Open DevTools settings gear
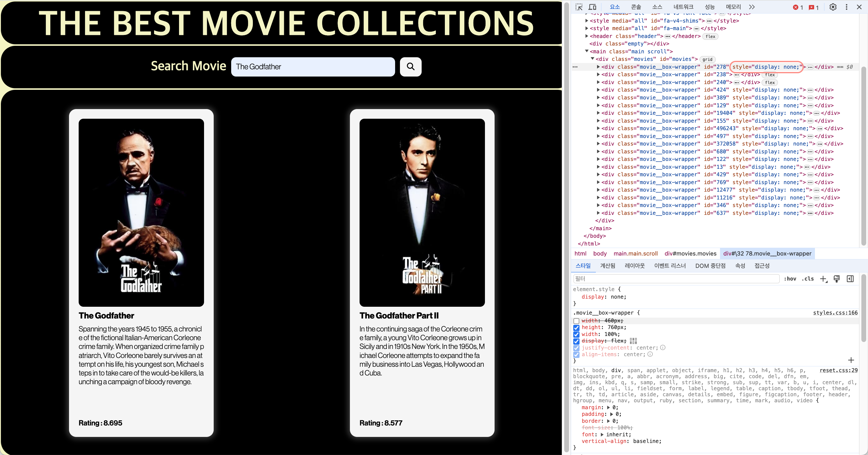This screenshot has width=868, height=455. coord(833,7)
